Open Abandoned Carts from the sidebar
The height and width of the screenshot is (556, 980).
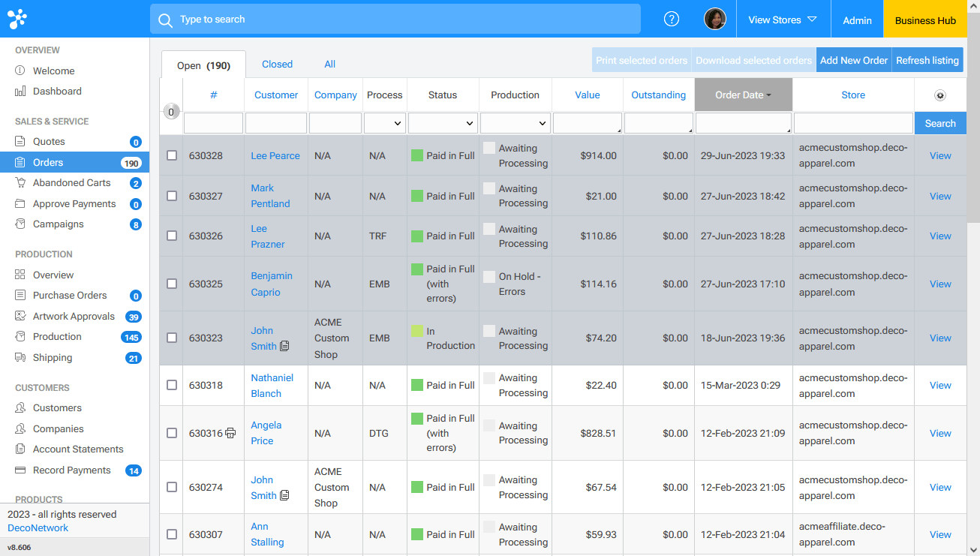point(67,182)
